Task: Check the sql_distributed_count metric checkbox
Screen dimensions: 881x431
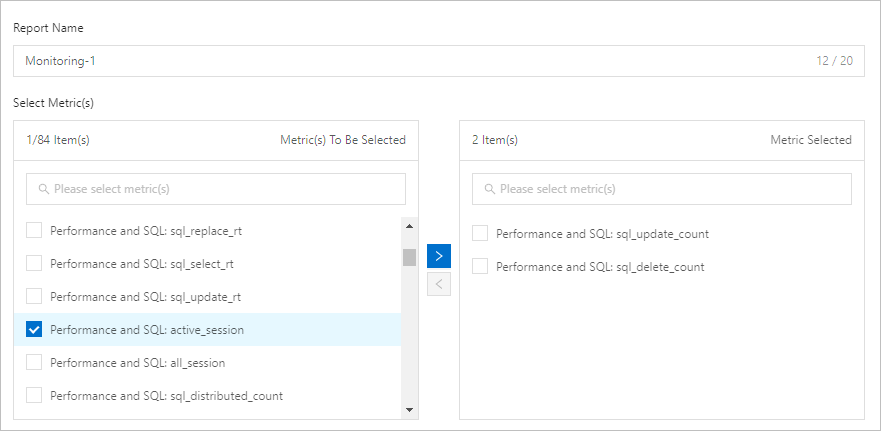Action: pyautogui.click(x=34, y=396)
